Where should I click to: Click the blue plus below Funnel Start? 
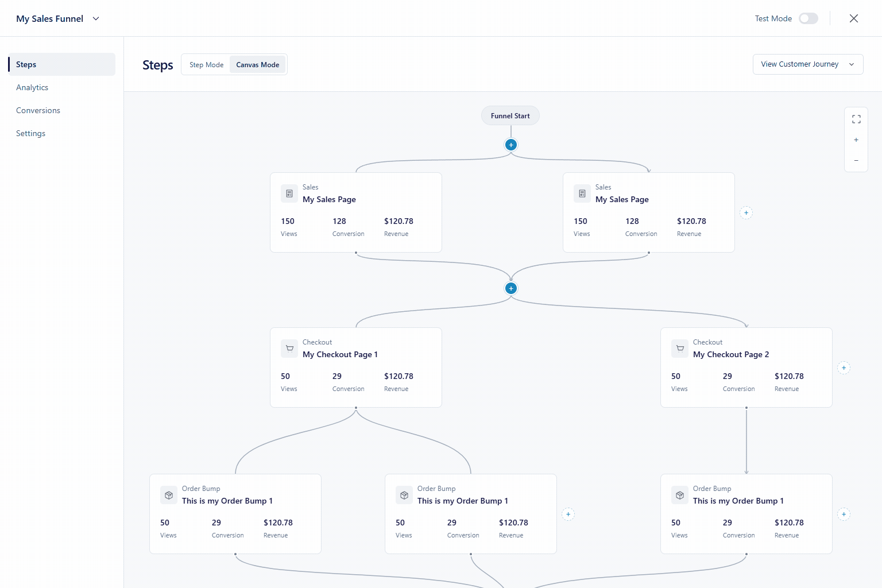pyautogui.click(x=511, y=145)
